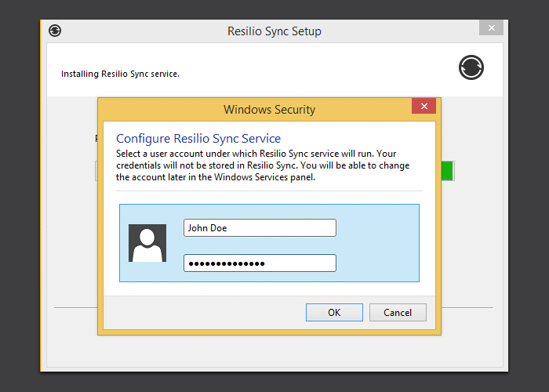
Task: Focus the John Doe username field
Action: click(260, 228)
